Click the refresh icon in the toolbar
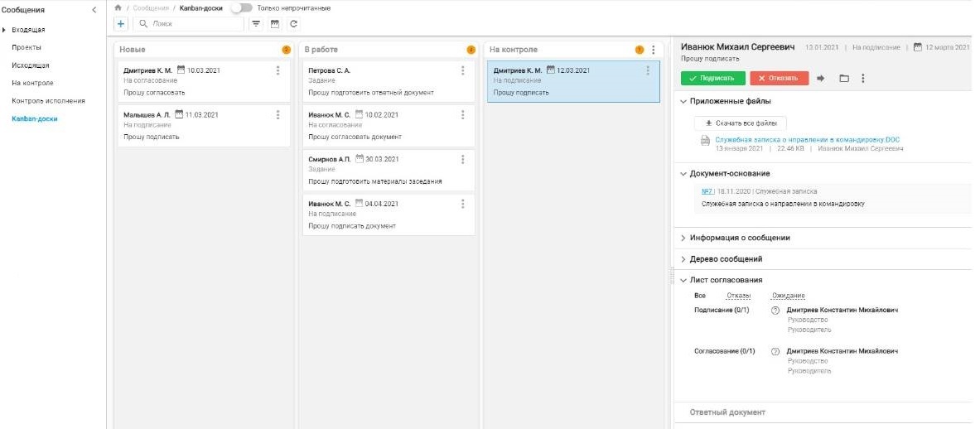The image size is (980, 429). pos(293,25)
